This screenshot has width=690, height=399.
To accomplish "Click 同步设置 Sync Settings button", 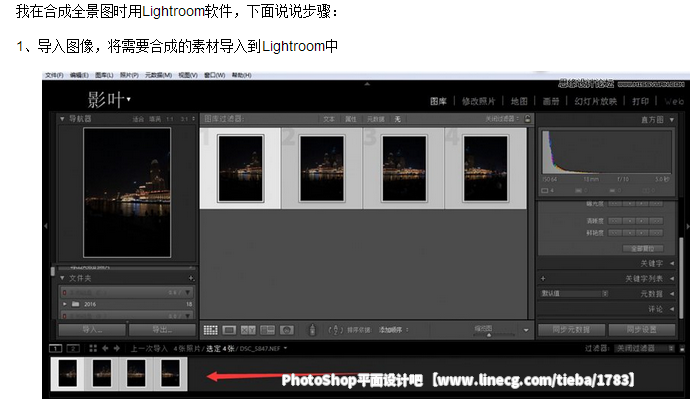I will (x=642, y=329).
